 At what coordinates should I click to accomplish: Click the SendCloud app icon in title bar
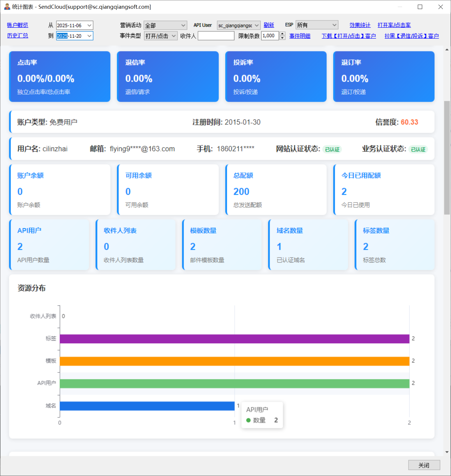click(x=7, y=6)
